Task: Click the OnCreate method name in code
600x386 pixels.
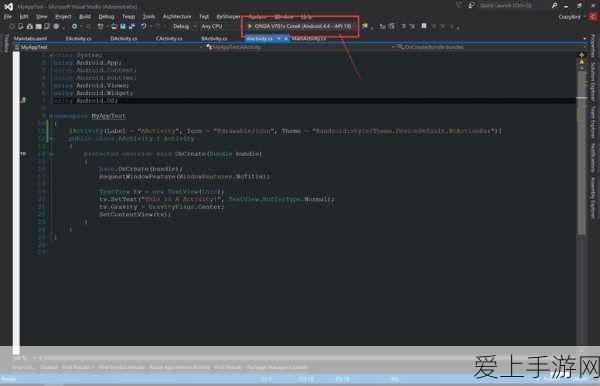Action: tap(190, 154)
